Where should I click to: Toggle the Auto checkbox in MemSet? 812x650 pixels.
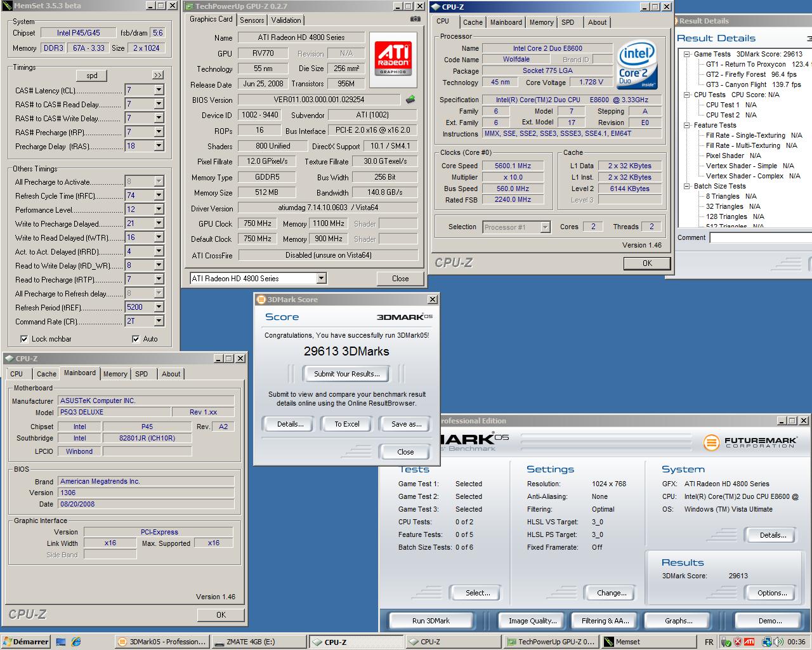(135, 339)
